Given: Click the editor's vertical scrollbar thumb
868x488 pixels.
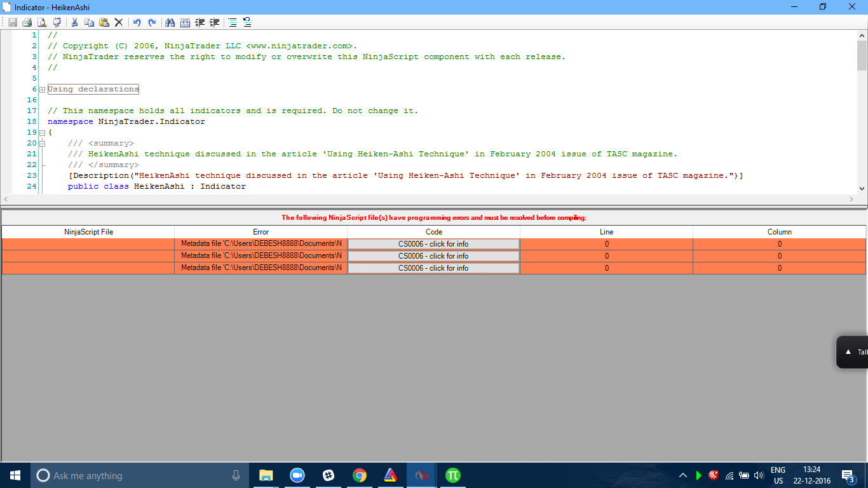Looking at the screenshot, I should coord(862,56).
